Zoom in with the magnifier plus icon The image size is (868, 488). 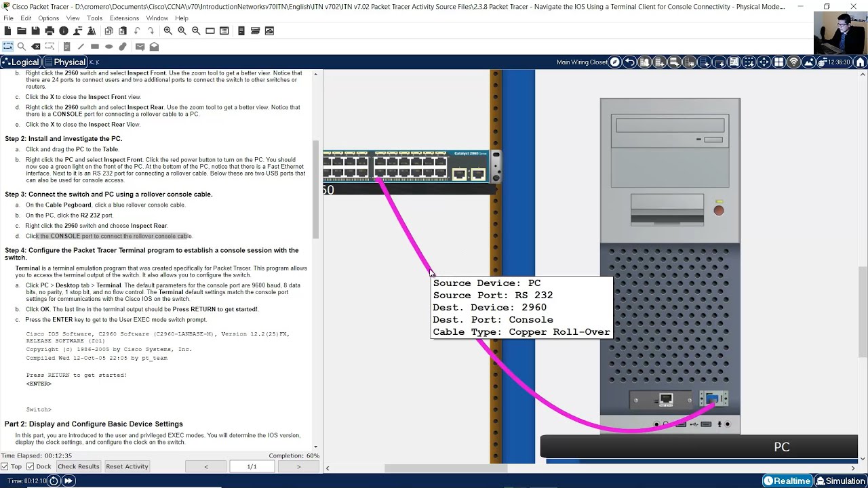click(x=167, y=31)
